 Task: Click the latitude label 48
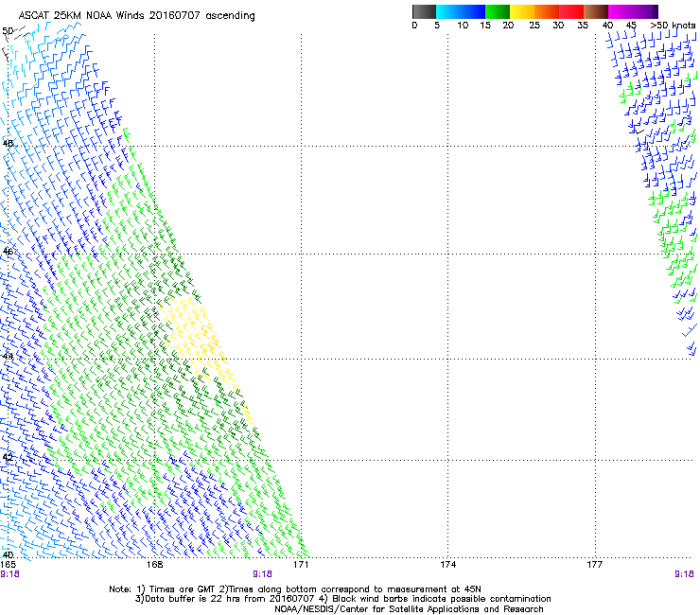[x=8, y=144]
